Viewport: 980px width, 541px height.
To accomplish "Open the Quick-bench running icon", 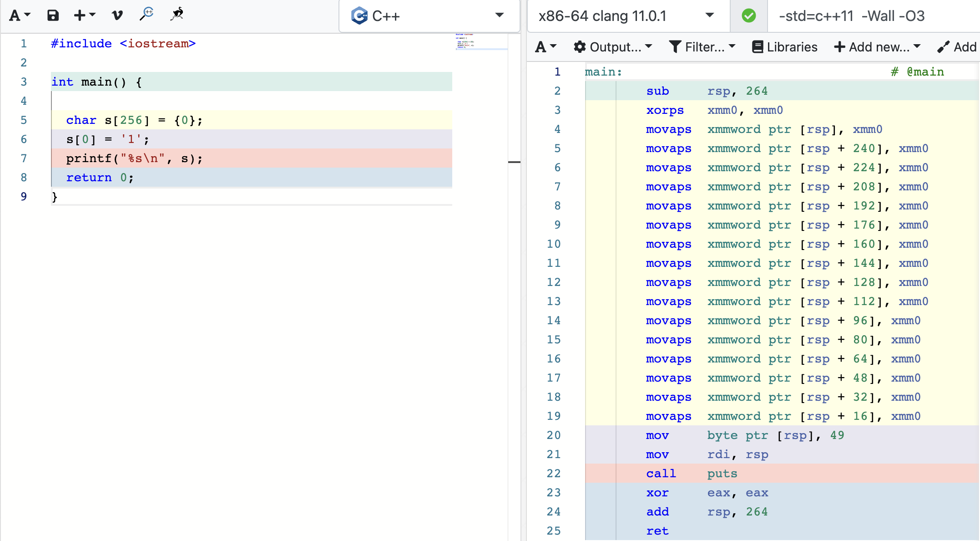I will tap(177, 14).
